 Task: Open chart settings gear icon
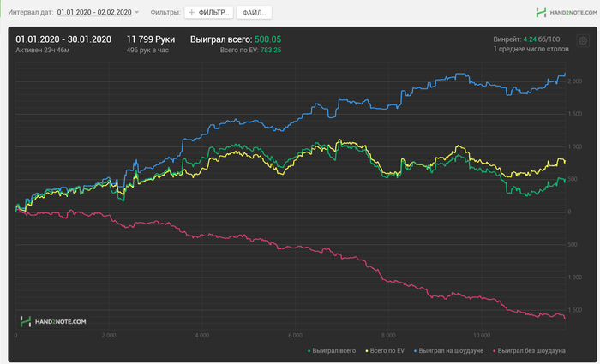(583, 40)
